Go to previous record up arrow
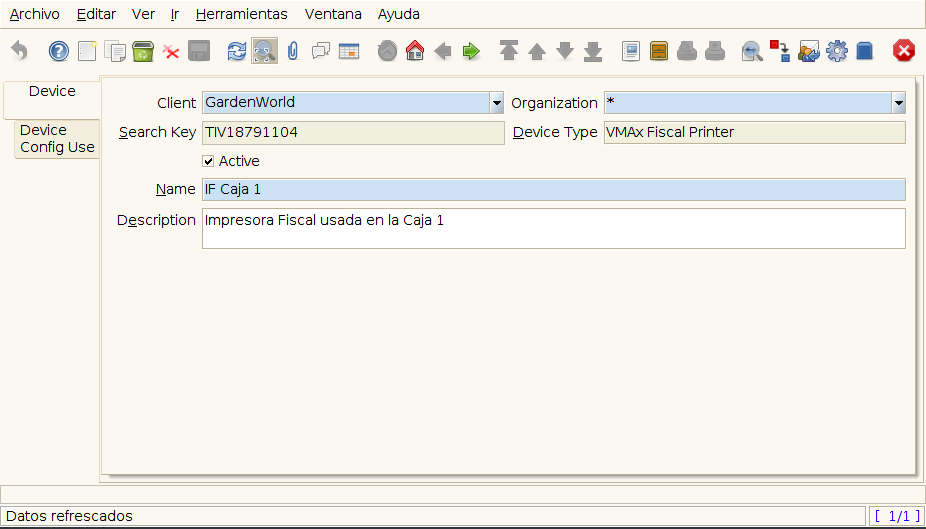The image size is (926, 529). coord(537,52)
